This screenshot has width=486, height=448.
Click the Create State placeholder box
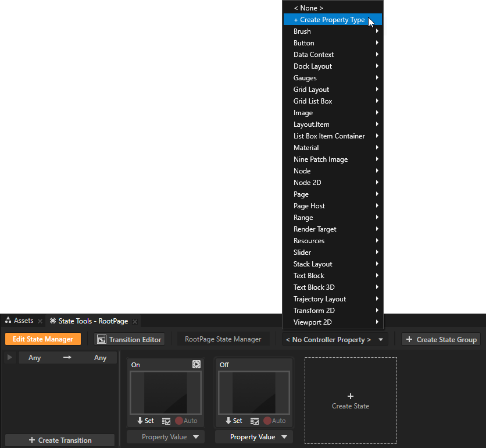[x=350, y=401]
